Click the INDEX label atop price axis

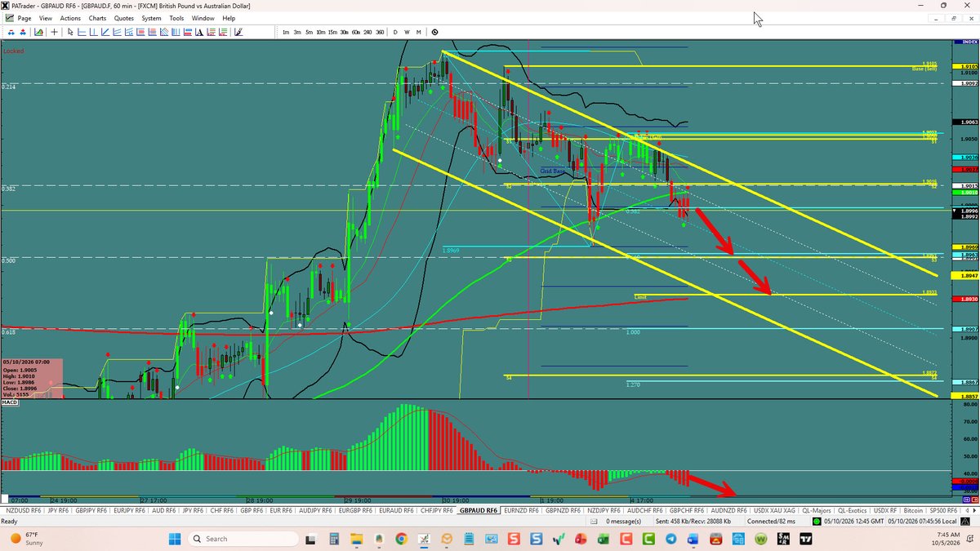coord(965,42)
